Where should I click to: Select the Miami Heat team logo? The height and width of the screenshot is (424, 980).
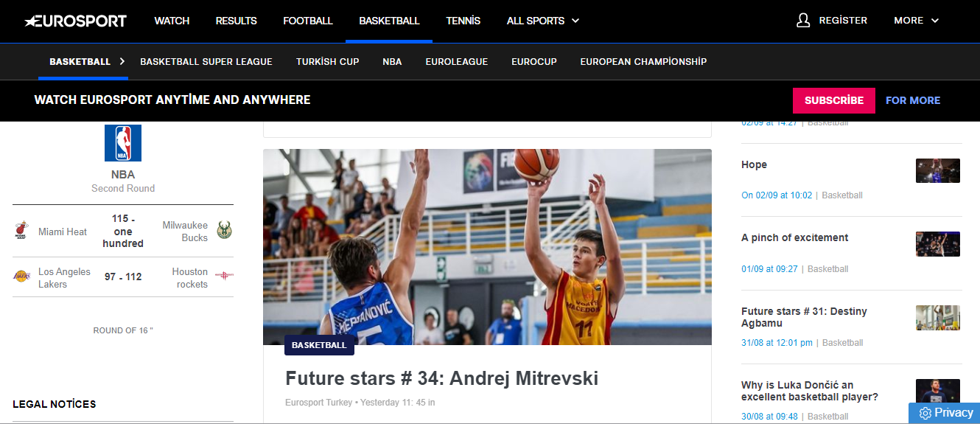tap(21, 232)
